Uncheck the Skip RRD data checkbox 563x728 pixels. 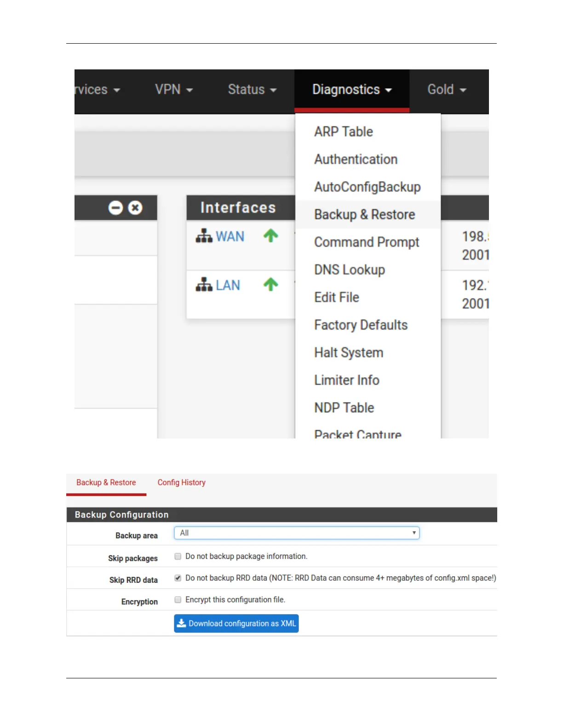(178, 578)
